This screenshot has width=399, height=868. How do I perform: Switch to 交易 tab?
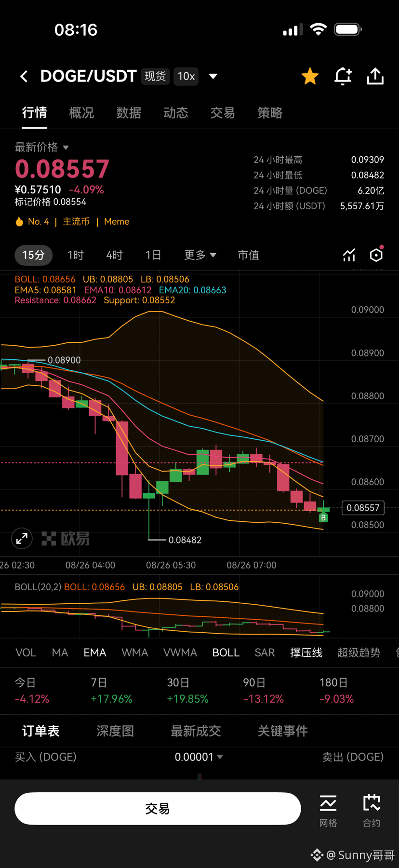pyautogui.click(x=223, y=113)
